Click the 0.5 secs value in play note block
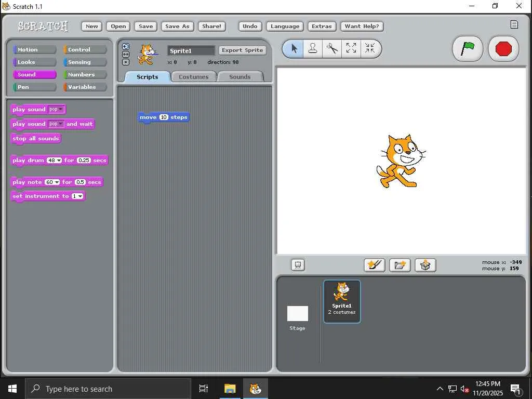The image size is (532, 399). tap(80, 182)
